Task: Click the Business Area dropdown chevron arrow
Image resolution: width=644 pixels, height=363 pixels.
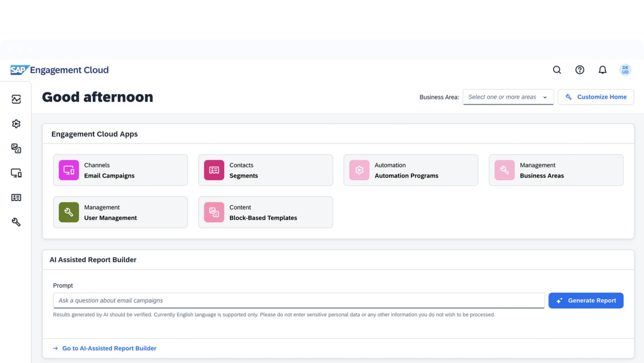Action: tap(545, 97)
